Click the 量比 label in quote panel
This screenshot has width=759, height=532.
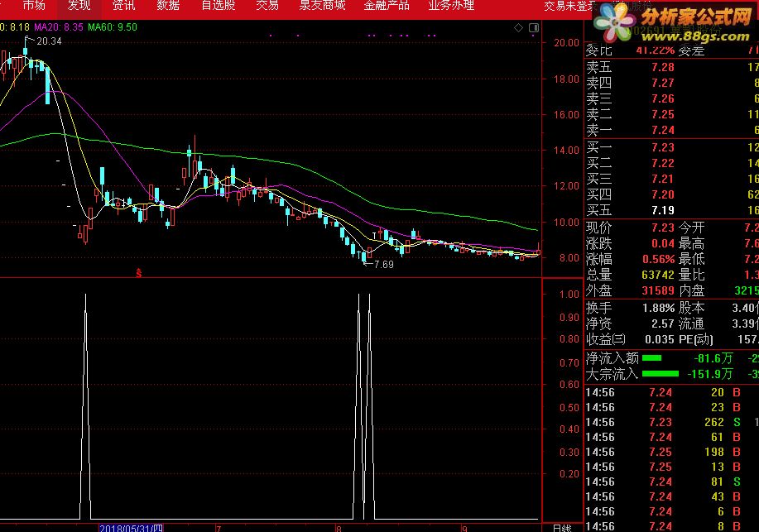(691, 275)
